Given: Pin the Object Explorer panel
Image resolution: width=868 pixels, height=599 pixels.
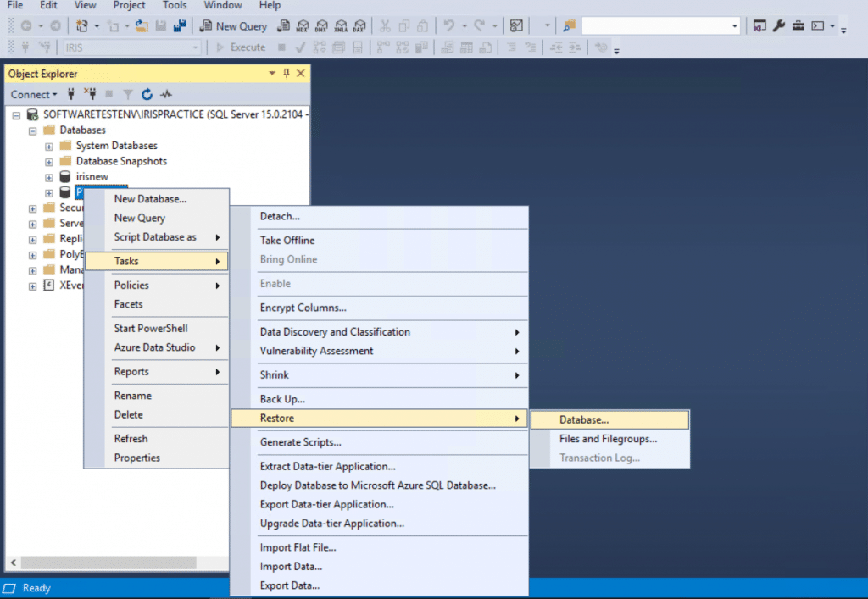Looking at the screenshot, I should point(287,74).
